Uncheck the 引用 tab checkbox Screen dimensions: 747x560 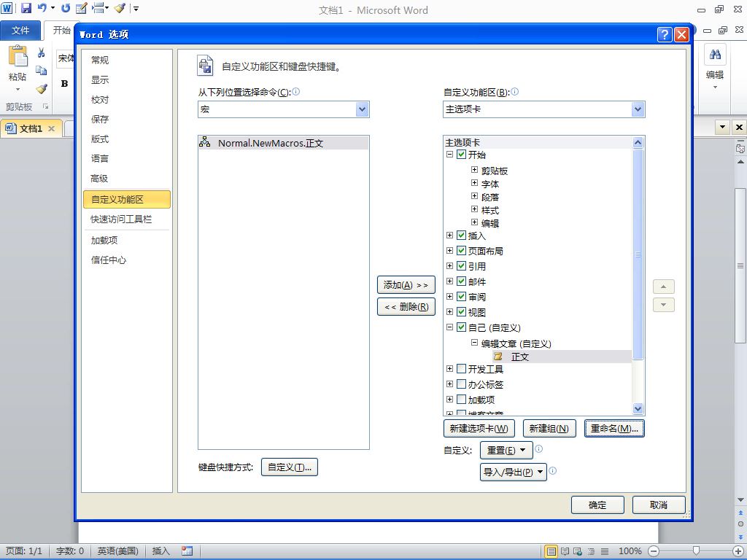pyautogui.click(x=461, y=265)
